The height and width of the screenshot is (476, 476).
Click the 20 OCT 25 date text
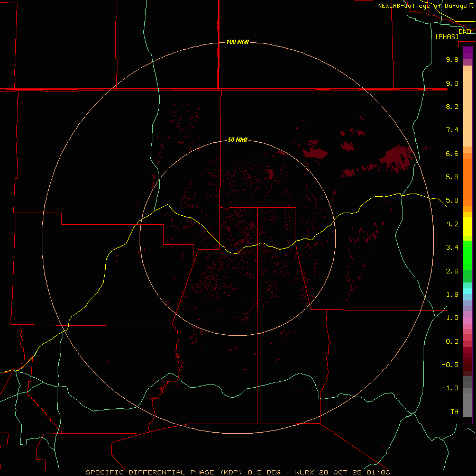[341, 472]
